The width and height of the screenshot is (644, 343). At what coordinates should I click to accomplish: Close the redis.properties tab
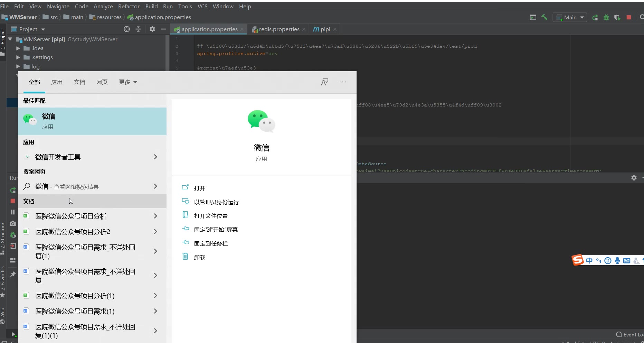pos(304,29)
